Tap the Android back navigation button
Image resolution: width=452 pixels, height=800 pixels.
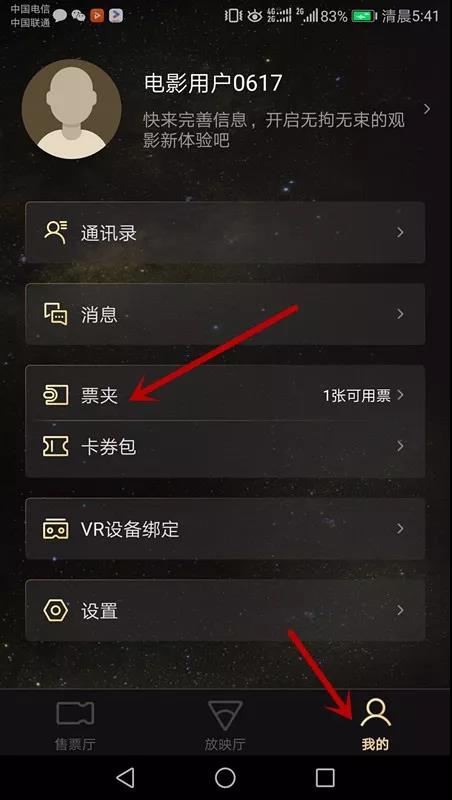[x=125, y=778]
